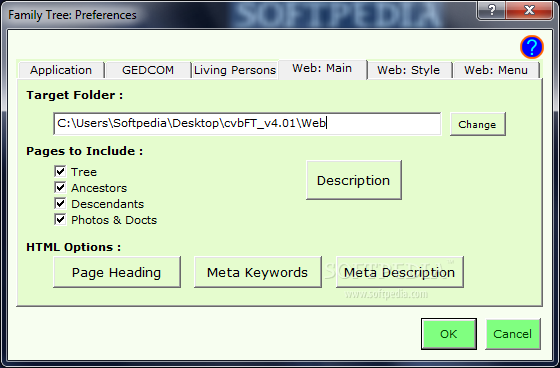Screen dimensions: 560x368
Task: Click the Family Tree: Preferences title text
Action: [x=72, y=15]
